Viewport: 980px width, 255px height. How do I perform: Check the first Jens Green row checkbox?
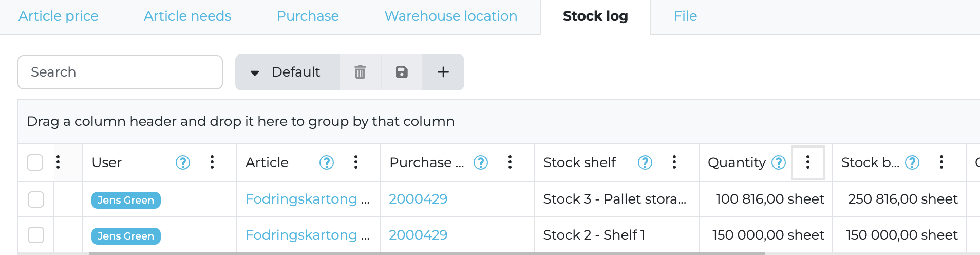coord(36,199)
